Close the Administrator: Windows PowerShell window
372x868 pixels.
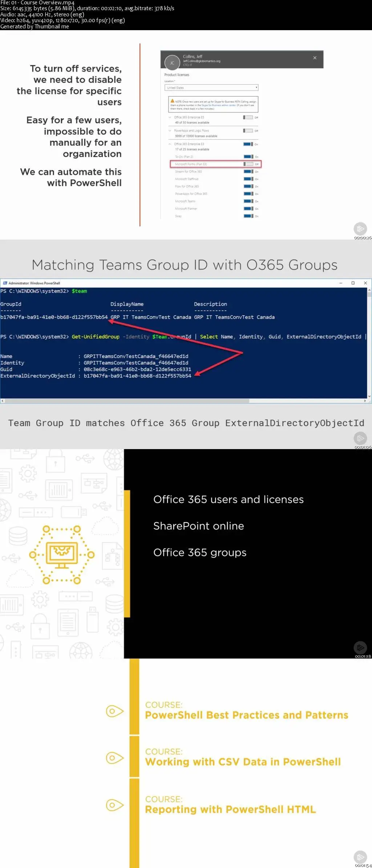[365, 283]
